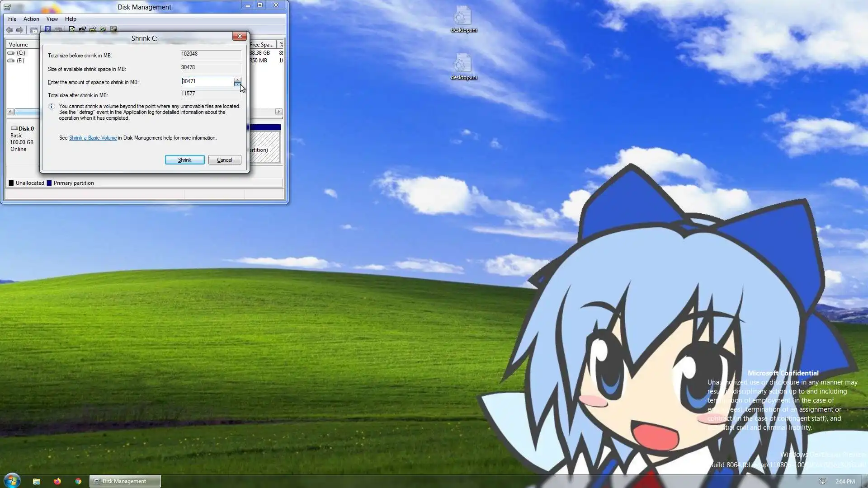Click the Back arrow toolbar icon

[9, 30]
